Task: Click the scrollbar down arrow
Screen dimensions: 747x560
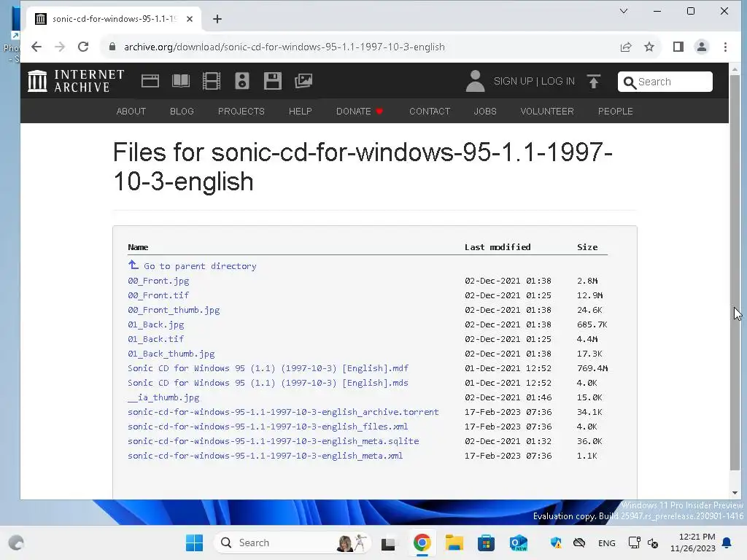Action: [x=735, y=493]
